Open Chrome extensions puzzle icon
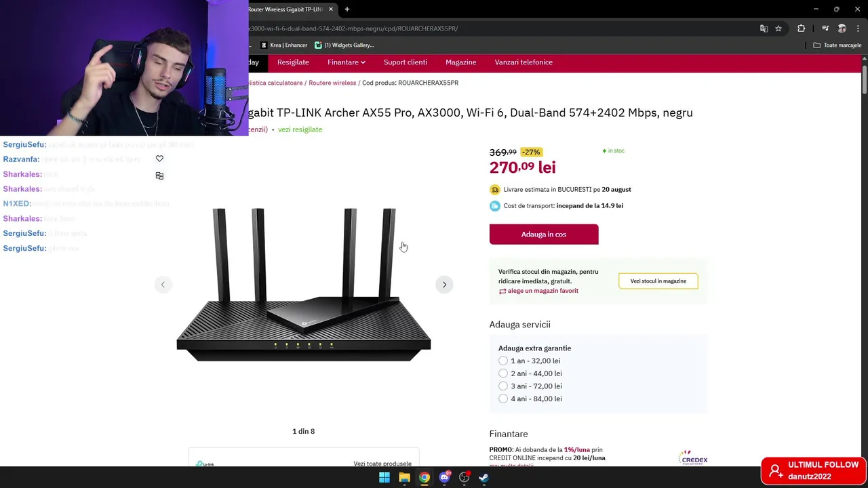 (802, 28)
